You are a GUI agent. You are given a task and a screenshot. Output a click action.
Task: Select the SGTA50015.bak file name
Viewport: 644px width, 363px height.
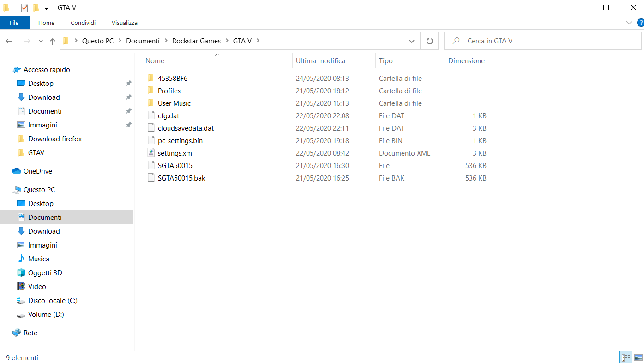[181, 178]
